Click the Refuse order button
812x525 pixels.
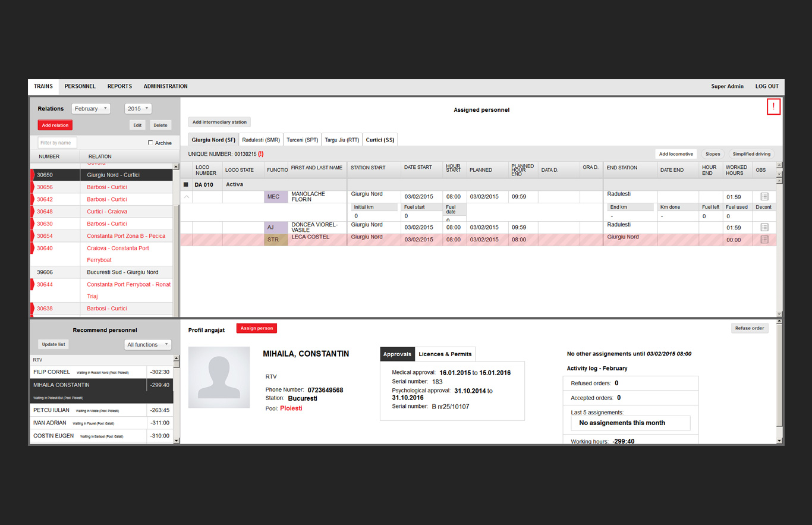pyautogui.click(x=750, y=328)
